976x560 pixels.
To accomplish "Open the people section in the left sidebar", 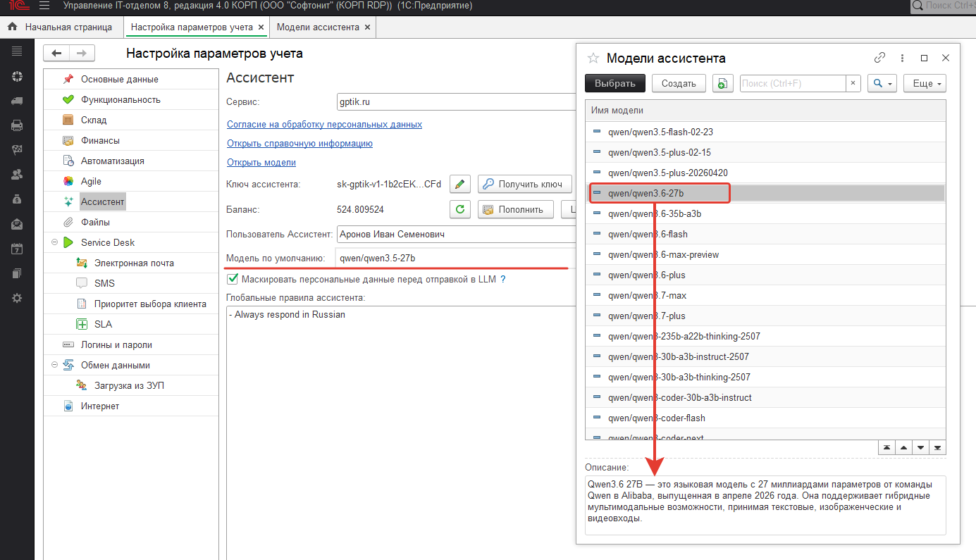I will pos(17,175).
